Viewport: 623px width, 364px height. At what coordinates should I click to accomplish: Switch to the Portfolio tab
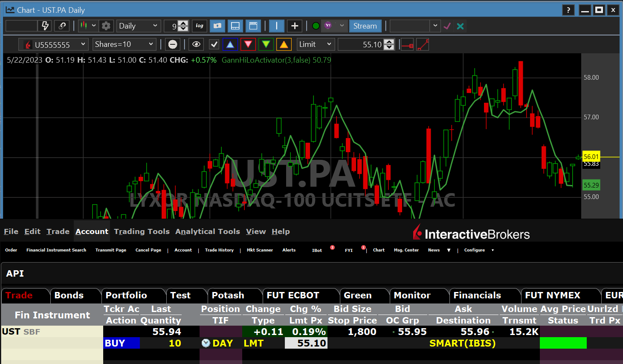(x=126, y=295)
